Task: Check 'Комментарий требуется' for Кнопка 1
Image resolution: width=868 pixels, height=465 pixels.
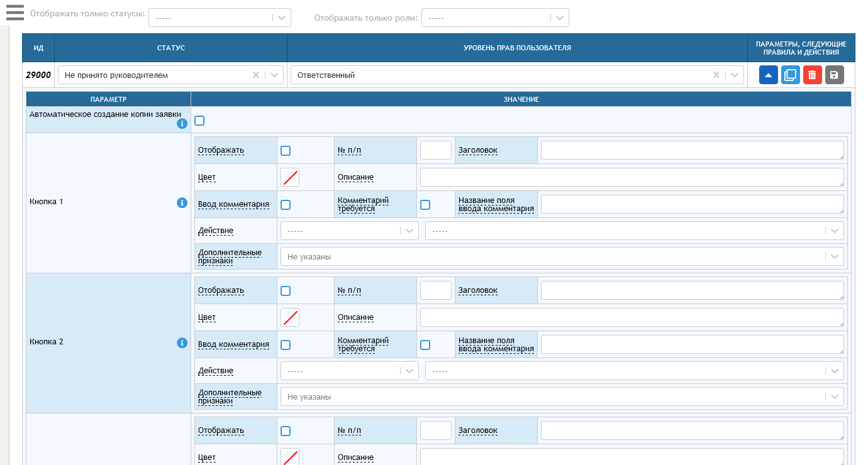Action: pyautogui.click(x=425, y=205)
